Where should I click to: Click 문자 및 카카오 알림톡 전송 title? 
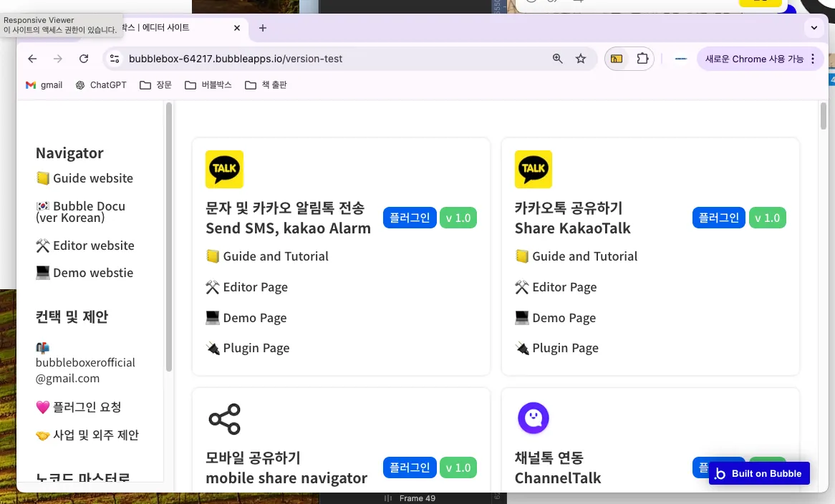pos(285,208)
